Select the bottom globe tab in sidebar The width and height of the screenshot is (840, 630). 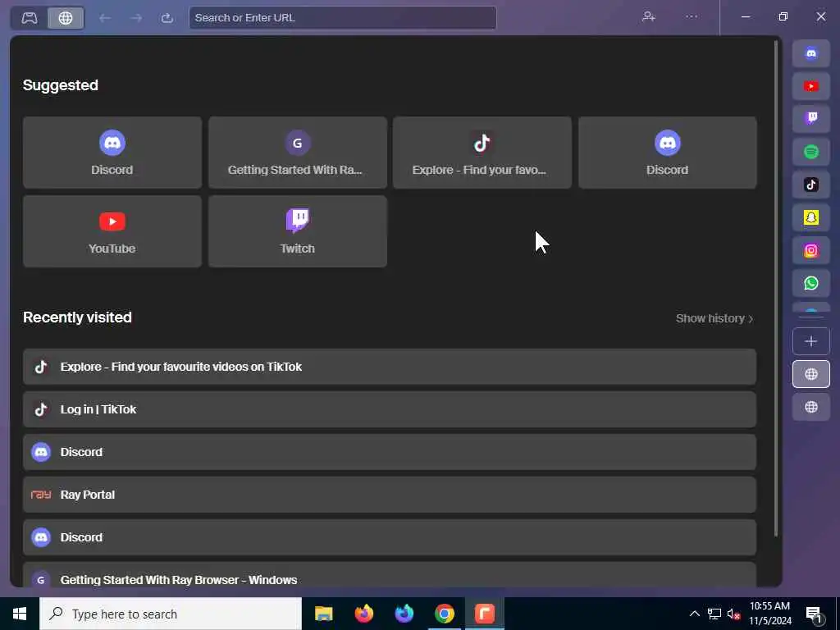click(x=811, y=407)
